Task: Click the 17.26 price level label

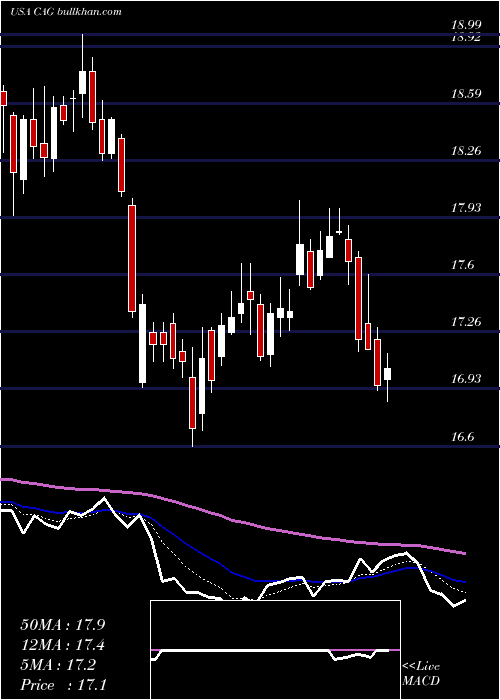Action: (x=465, y=321)
